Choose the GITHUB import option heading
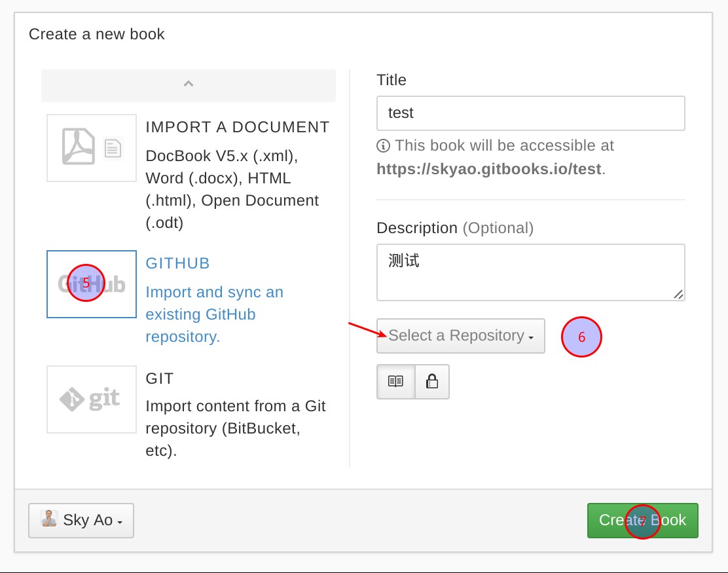 (177, 263)
